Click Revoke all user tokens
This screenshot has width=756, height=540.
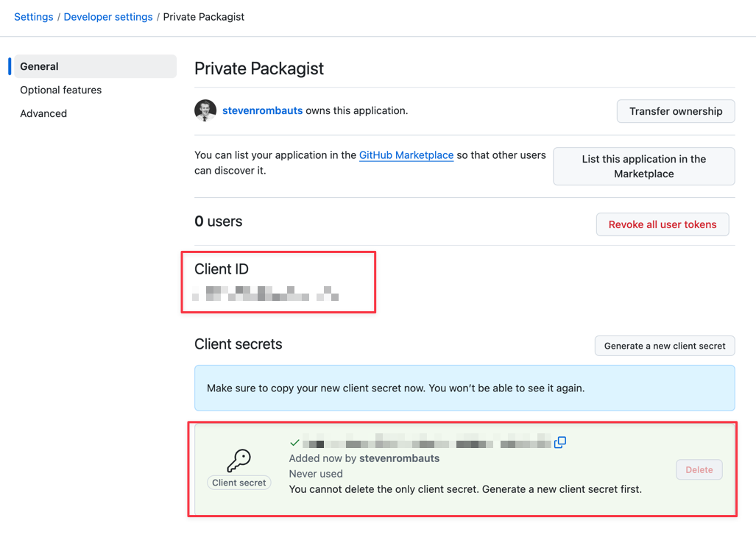pyautogui.click(x=662, y=224)
